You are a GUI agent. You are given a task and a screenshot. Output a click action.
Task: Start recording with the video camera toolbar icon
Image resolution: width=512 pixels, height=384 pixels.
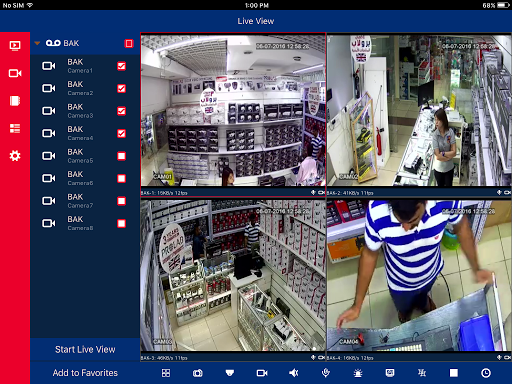pyautogui.click(x=262, y=373)
